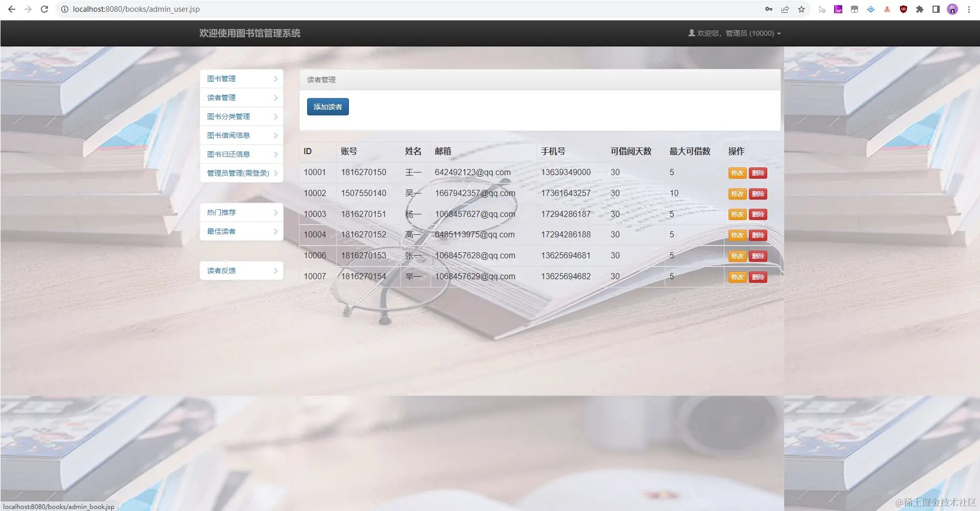Click chevron beside 图书管理
980x511 pixels.
[x=275, y=79]
